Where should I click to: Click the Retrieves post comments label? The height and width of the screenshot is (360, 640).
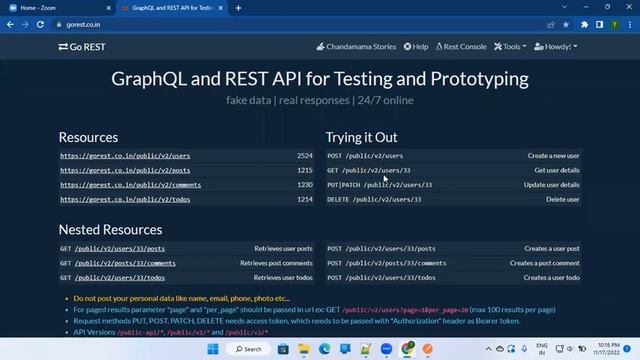pos(276,263)
